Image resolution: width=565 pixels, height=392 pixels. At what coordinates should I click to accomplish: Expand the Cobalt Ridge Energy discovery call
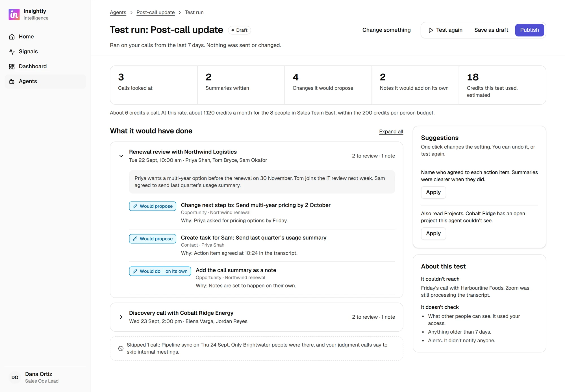coord(121,317)
